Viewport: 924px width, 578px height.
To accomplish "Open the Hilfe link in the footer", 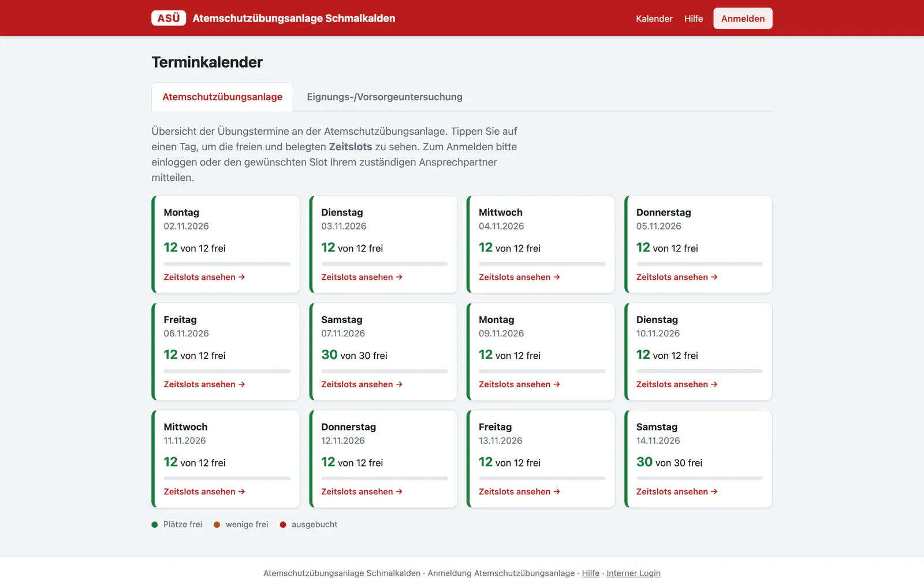I will click(590, 573).
